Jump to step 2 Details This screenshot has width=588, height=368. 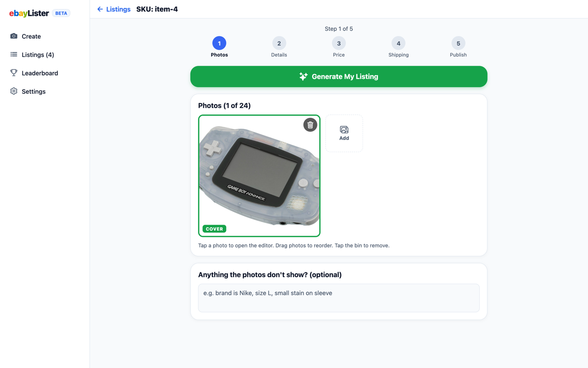click(x=279, y=47)
